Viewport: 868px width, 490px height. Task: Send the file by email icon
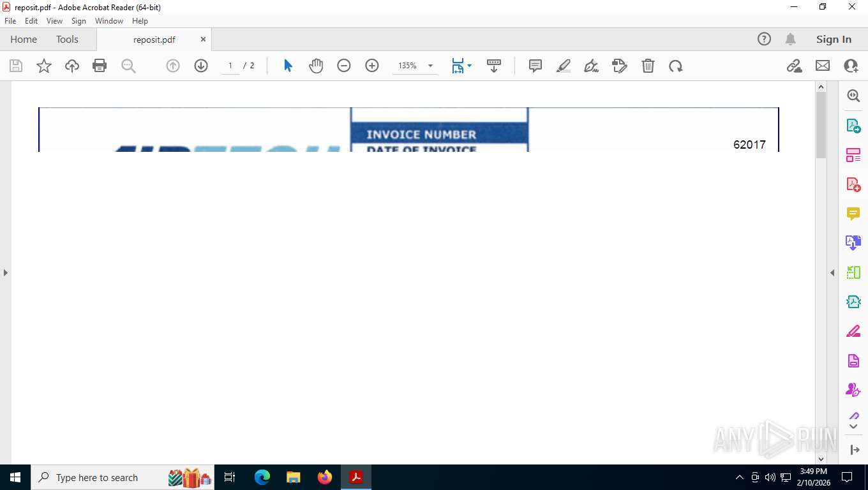(823, 66)
